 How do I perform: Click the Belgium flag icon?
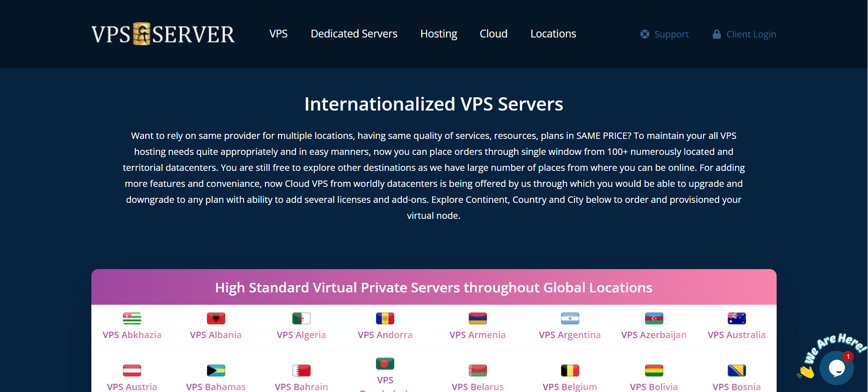coord(570,371)
